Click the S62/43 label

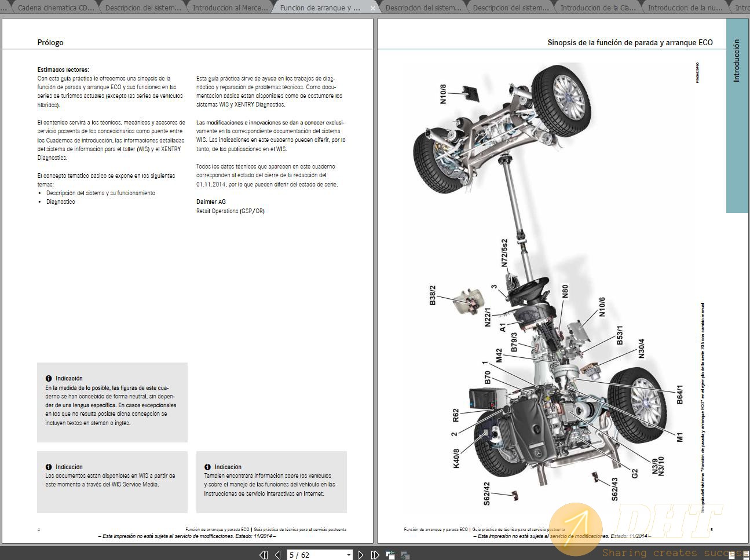coord(614,489)
